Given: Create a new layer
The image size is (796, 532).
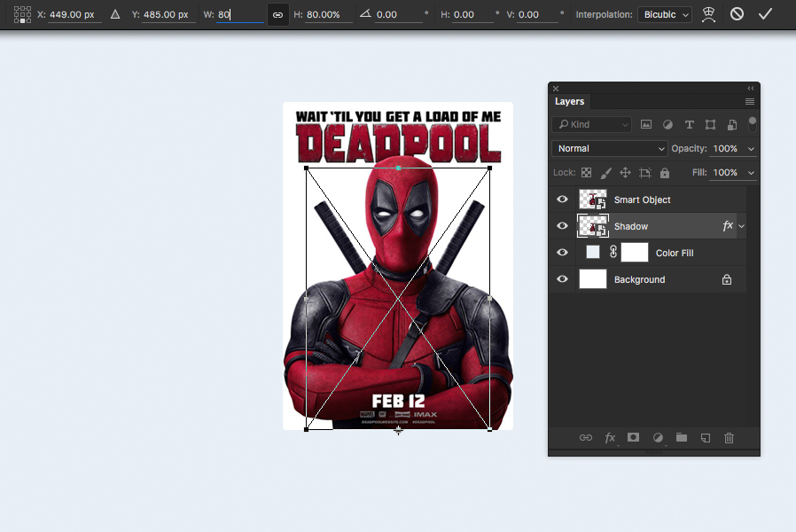Looking at the screenshot, I should (x=705, y=437).
